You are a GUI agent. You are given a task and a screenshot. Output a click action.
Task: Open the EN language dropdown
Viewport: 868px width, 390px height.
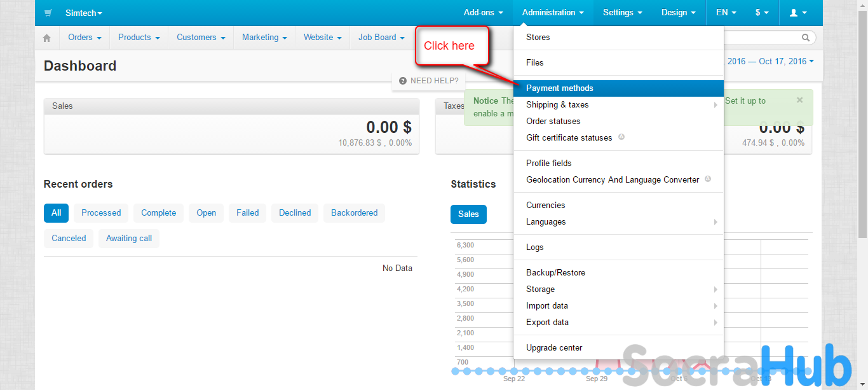coord(726,13)
